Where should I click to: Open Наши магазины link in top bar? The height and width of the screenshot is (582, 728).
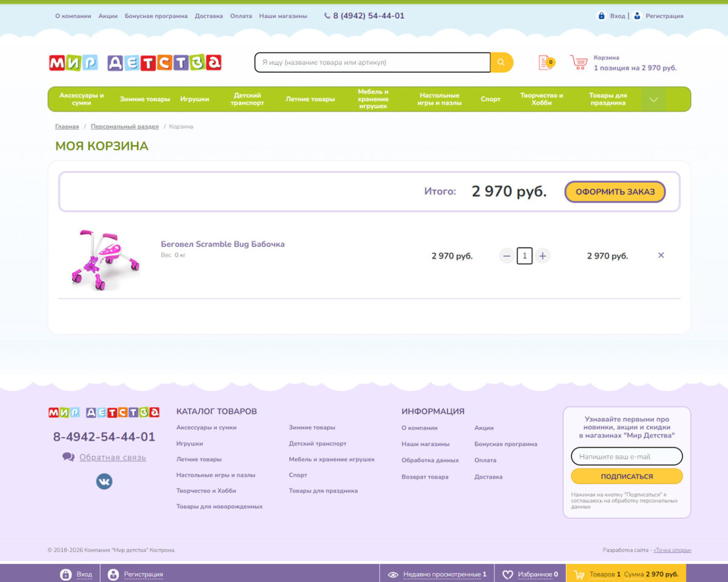[283, 16]
